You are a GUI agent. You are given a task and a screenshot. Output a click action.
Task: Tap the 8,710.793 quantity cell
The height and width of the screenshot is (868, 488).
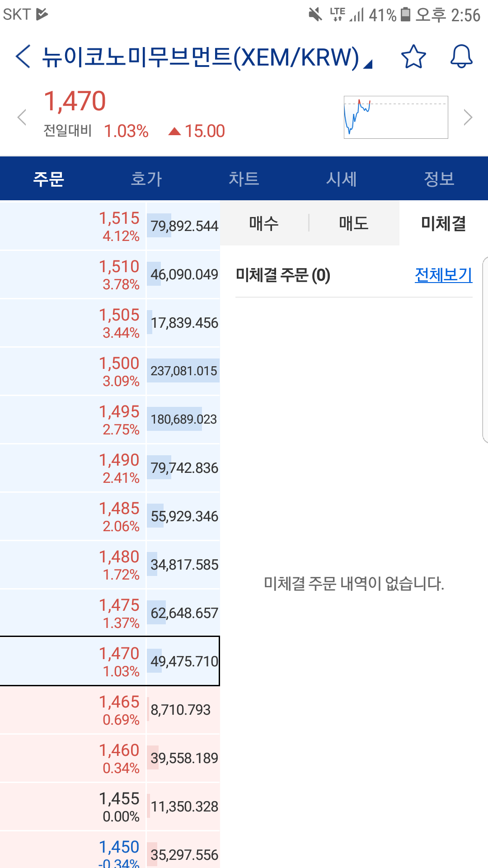pos(183,709)
